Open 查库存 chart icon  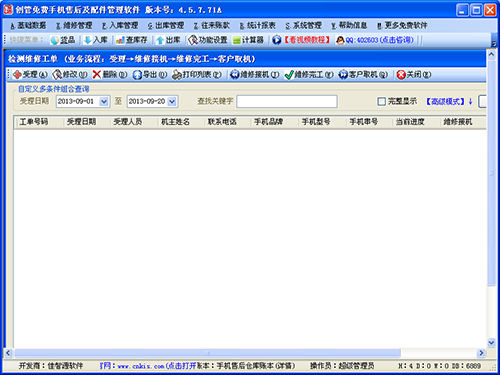pos(120,40)
